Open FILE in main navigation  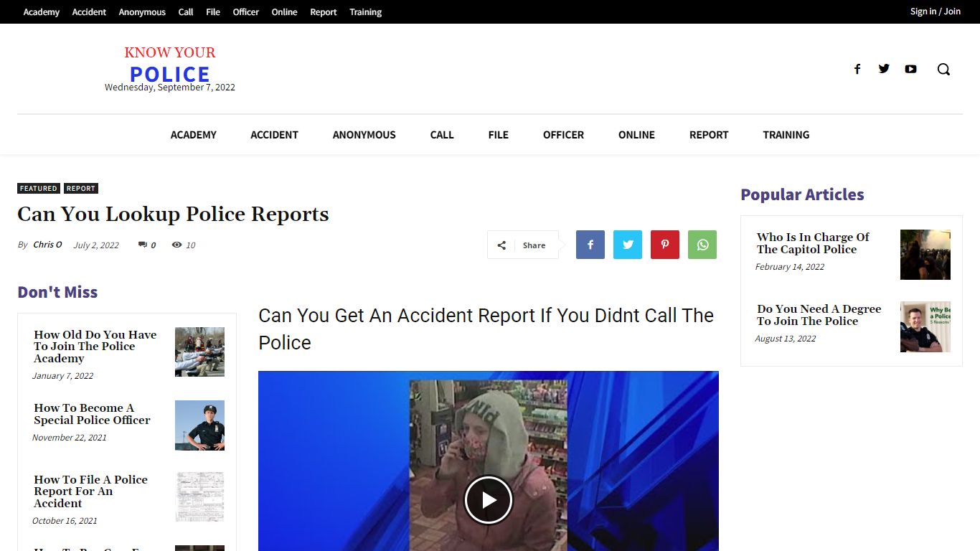tap(498, 135)
